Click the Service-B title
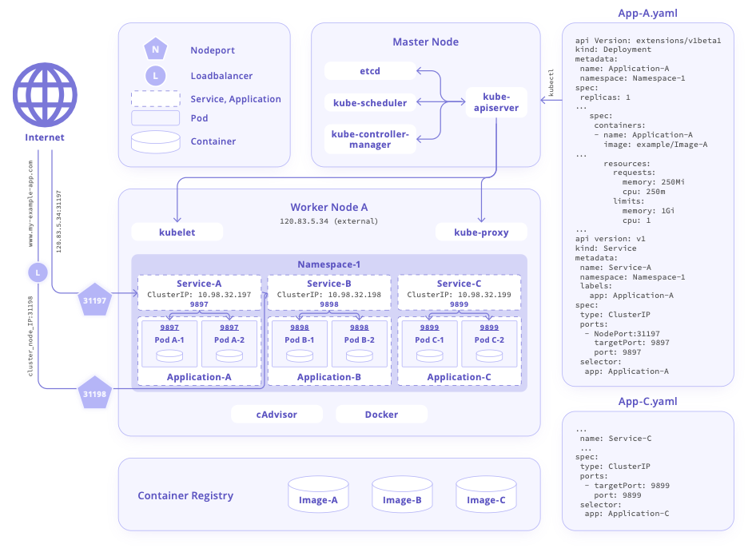This screenshot has height=556, width=756. click(328, 284)
